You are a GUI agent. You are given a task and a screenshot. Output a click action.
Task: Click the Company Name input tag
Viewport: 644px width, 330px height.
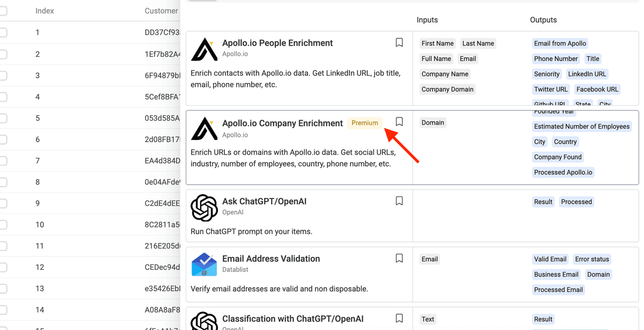point(445,74)
